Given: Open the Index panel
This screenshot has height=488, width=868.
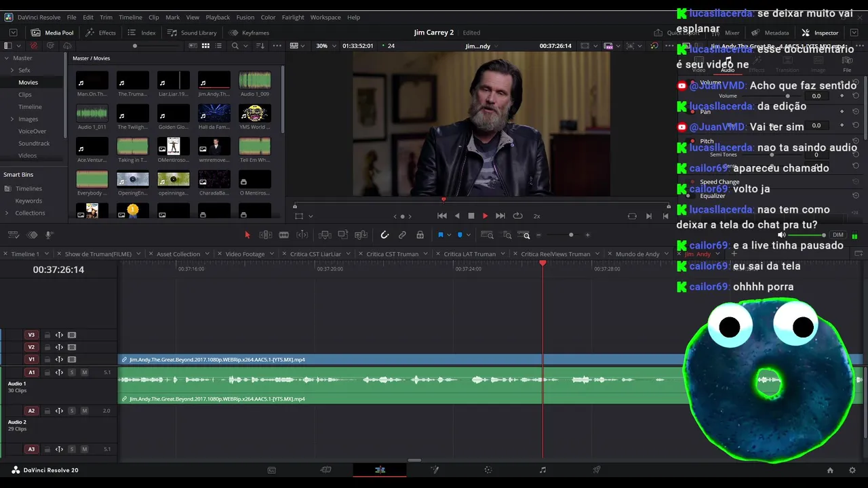Looking at the screenshot, I should [x=142, y=33].
